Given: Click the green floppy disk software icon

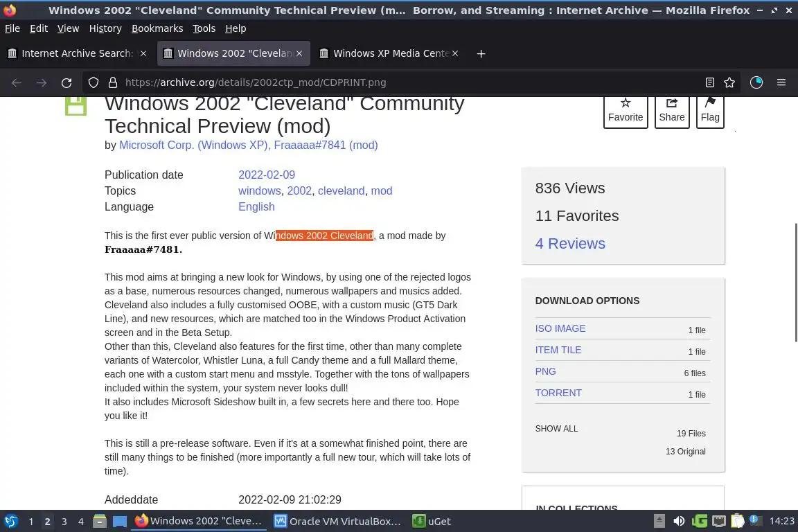Looking at the screenshot, I should tap(76, 107).
